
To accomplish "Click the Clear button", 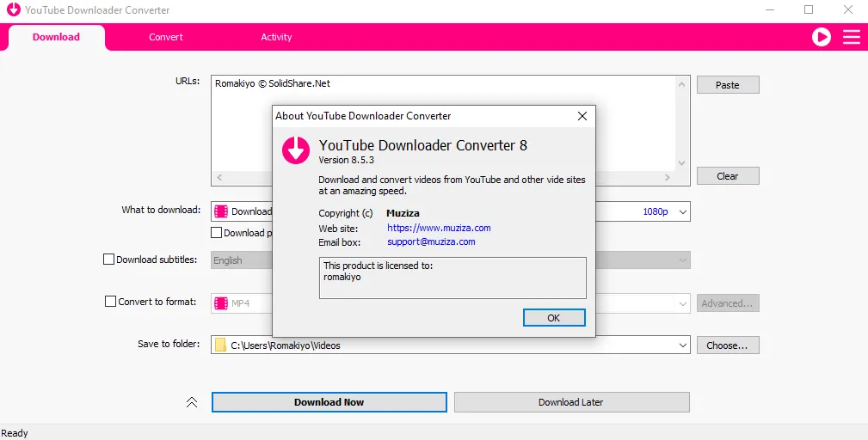I will click(728, 176).
